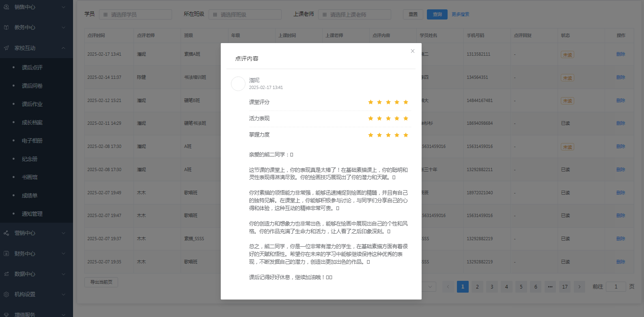Go to page 3

coord(492,287)
